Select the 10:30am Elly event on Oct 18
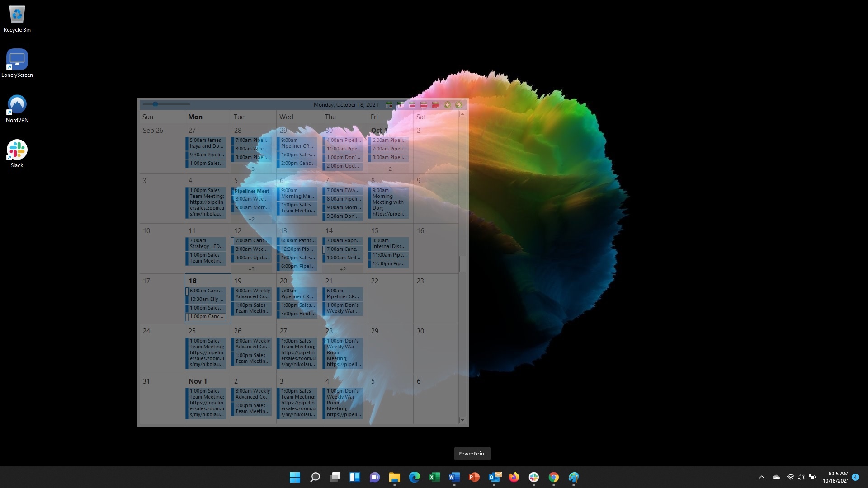Viewport: 868px width, 488px height. pyautogui.click(x=207, y=299)
